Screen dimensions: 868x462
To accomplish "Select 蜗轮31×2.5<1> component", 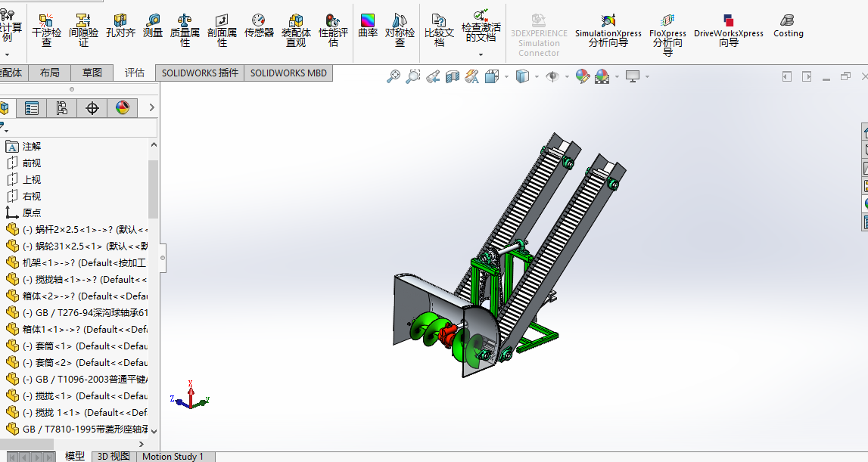I will click(76, 247).
